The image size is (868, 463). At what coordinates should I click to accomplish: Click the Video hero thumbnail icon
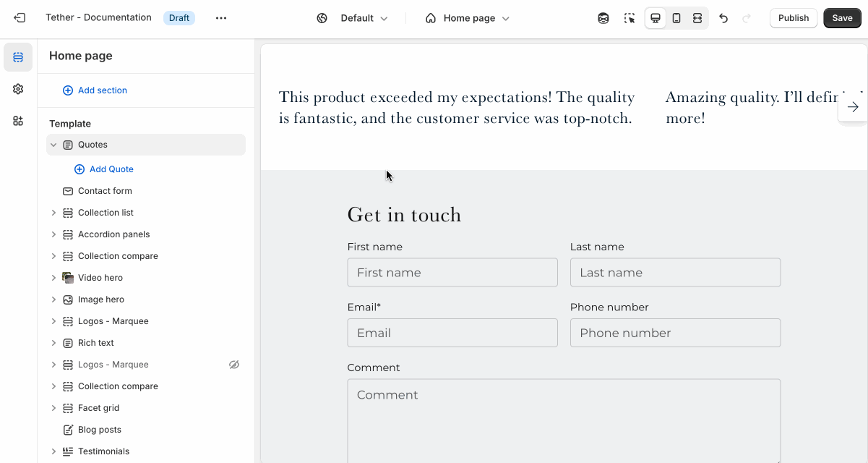coord(68,278)
